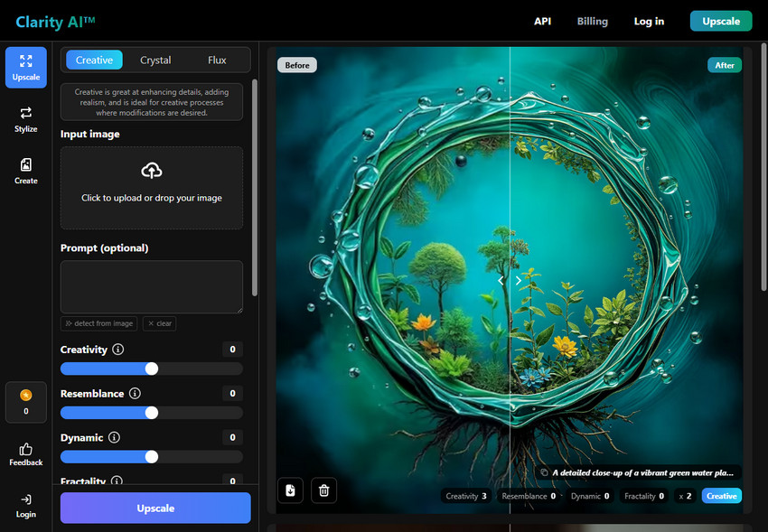768x532 pixels.
Task: Click the credits star coin icon
Action: pyautogui.click(x=26, y=395)
